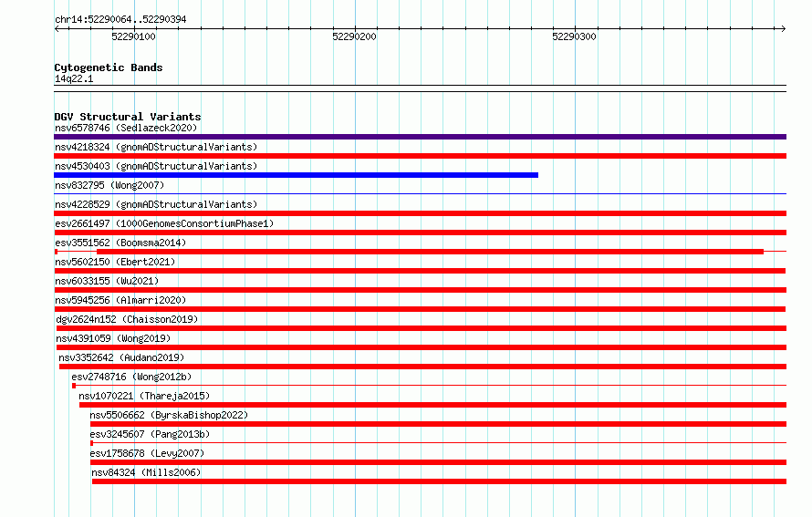The height and width of the screenshot is (517, 812).
Task: Click the ruler's right arrow end
Action: [x=784, y=29]
